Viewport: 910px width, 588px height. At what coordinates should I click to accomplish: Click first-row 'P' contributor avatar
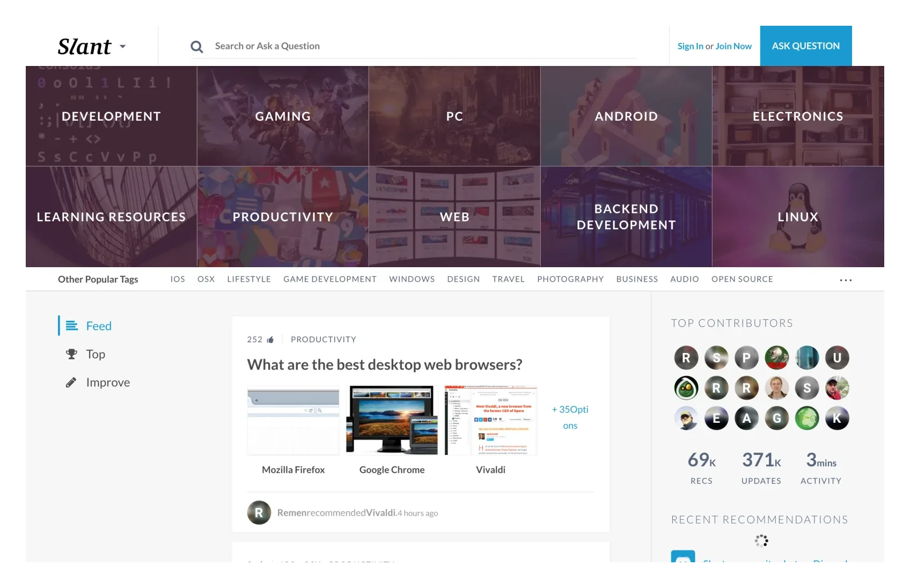pyautogui.click(x=746, y=358)
